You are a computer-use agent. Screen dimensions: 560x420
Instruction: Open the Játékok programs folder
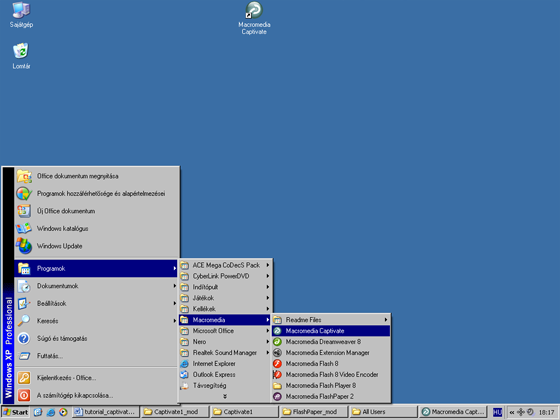click(x=226, y=298)
